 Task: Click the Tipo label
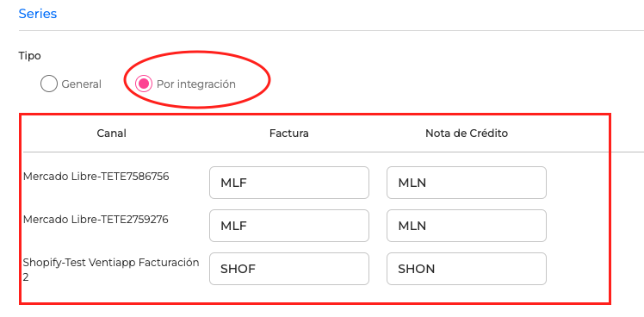29,56
